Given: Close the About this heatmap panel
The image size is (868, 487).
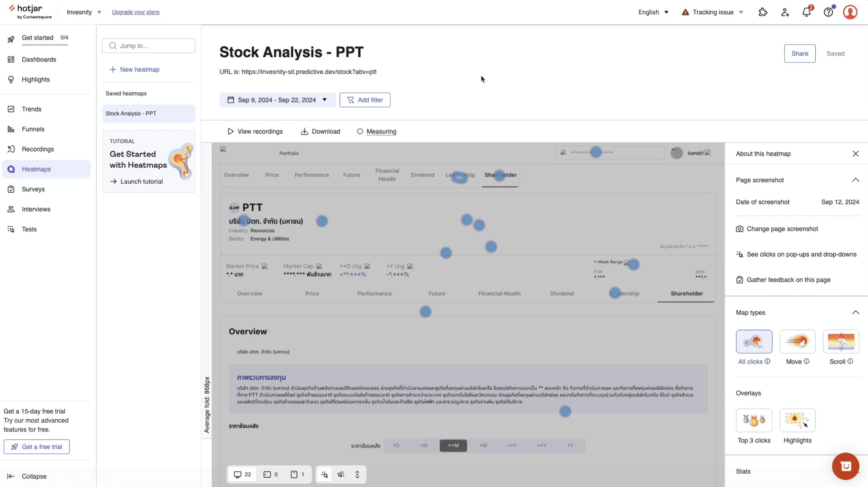Looking at the screenshot, I should pyautogui.click(x=855, y=154).
